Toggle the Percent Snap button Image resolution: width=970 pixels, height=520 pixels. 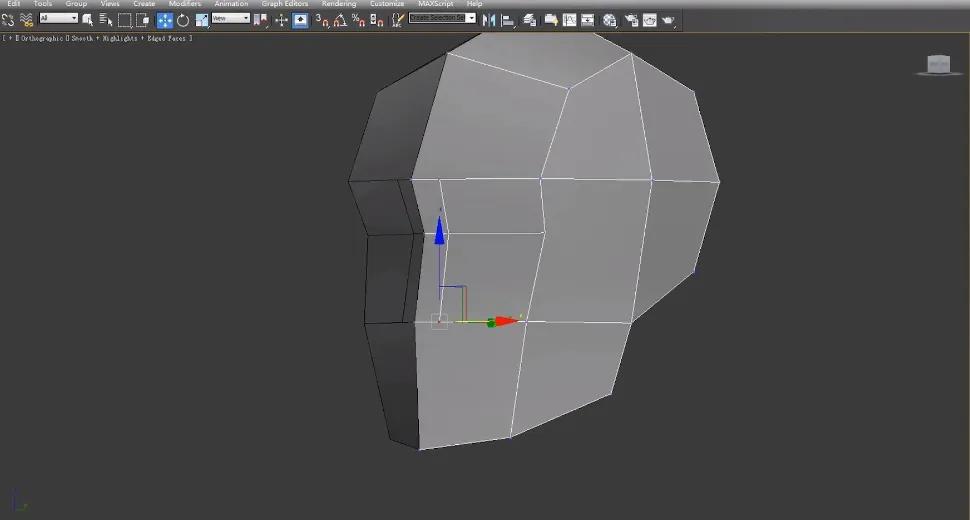(358, 20)
